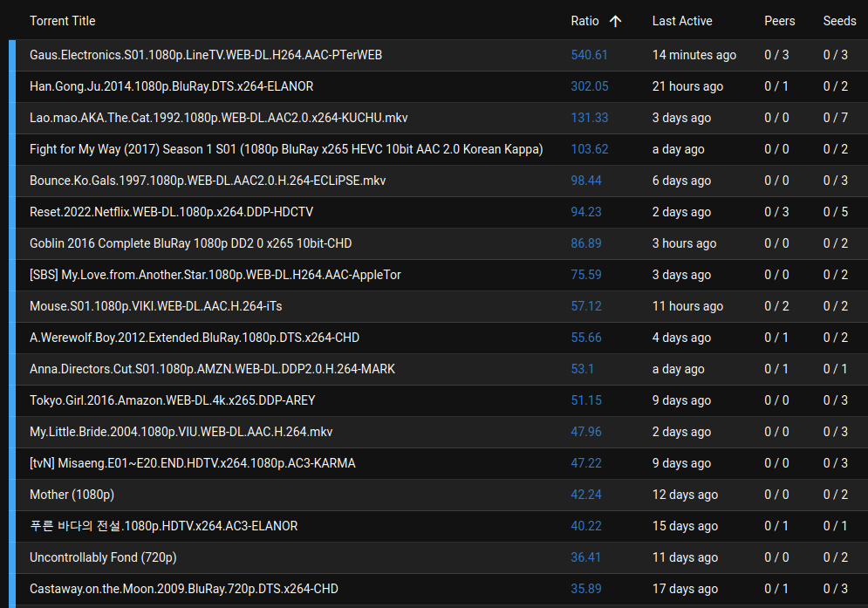This screenshot has width=868, height=608.
Task: Click ratio value 53.1
Action: pos(583,369)
